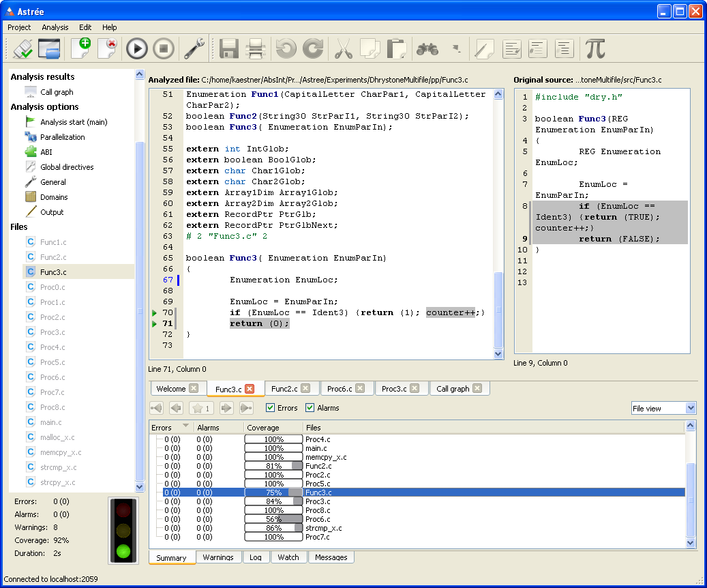The image size is (707, 588).
Task: Select Analysis start (main) option
Action: click(x=74, y=122)
